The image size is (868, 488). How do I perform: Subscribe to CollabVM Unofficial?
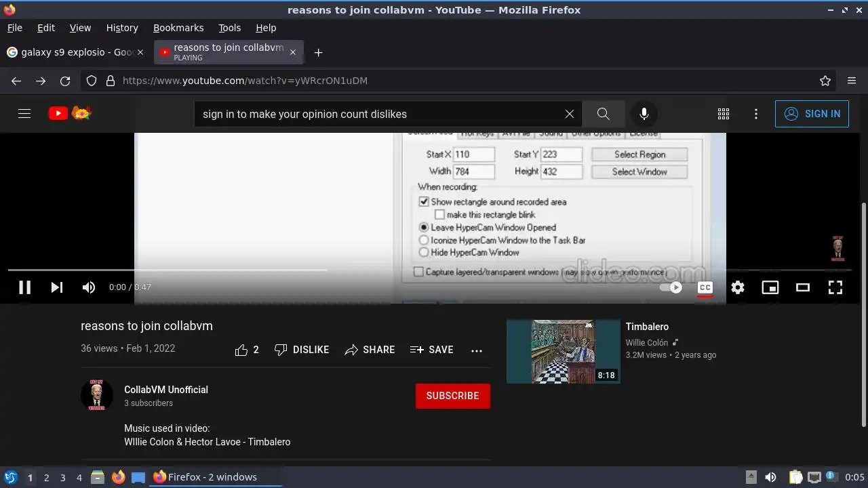(453, 396)
